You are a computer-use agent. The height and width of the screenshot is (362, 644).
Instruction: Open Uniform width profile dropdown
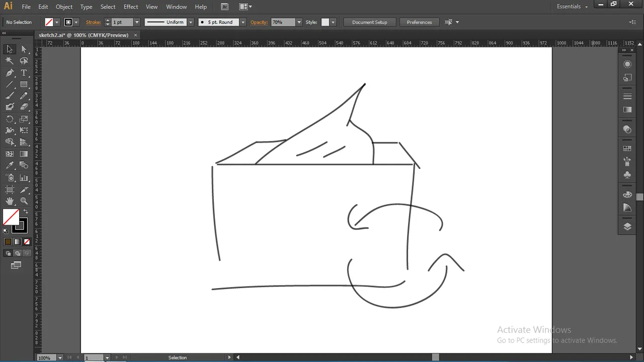(x=190, y=22)
